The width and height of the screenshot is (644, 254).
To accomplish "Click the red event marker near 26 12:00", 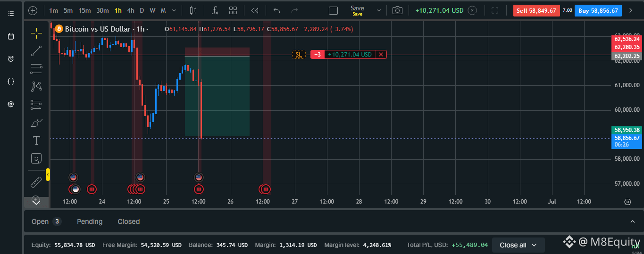I will (x=266, y=189).
